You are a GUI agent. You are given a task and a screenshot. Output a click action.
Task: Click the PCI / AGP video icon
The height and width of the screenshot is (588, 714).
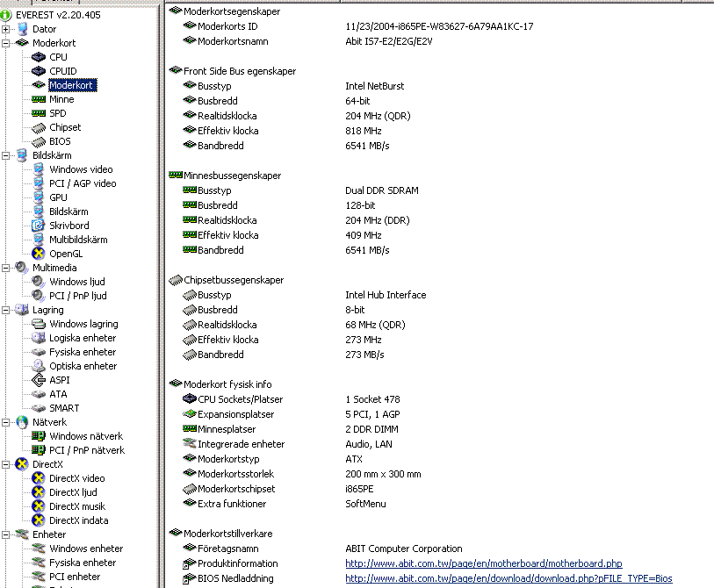click(39, 183)
